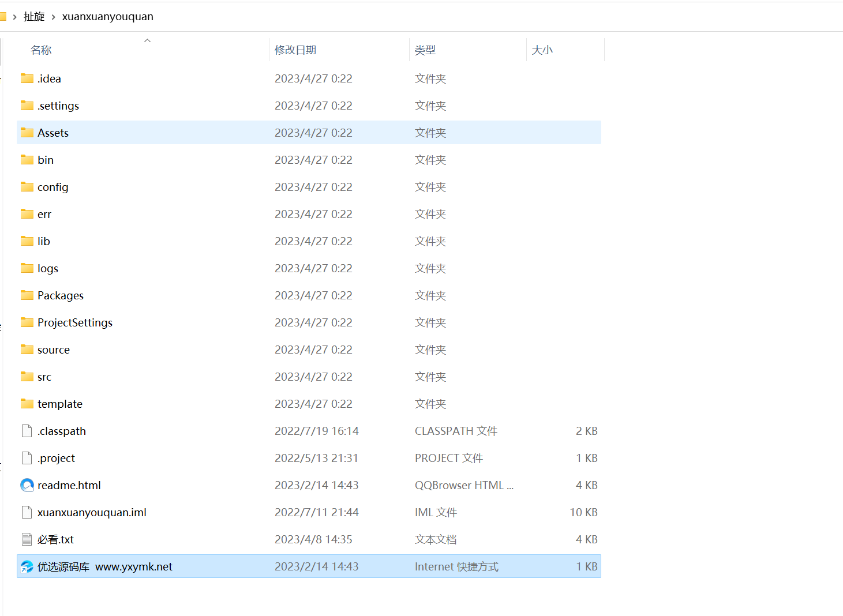Click the xuanxuanyouquan.iml file icon
The image size is (843, 616).
point(27,512)
